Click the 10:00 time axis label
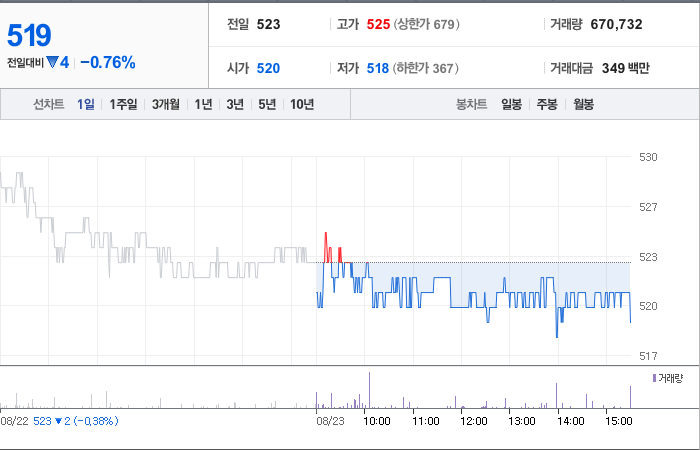 [x=377, y=421]
